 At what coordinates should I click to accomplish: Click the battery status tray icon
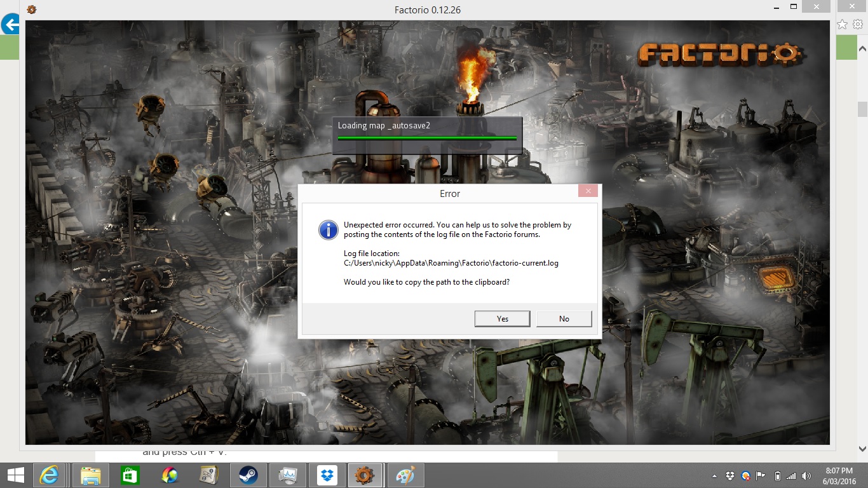tap(777, 476)
